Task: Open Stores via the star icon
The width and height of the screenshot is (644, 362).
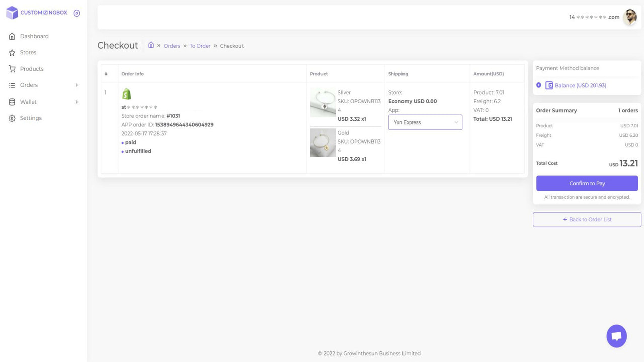Action: 12,52
